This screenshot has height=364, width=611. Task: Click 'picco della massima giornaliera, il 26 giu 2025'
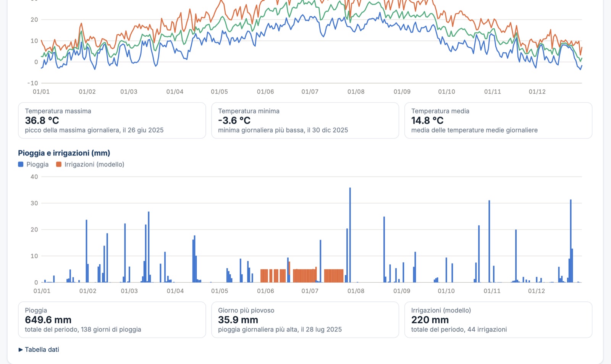94,130
